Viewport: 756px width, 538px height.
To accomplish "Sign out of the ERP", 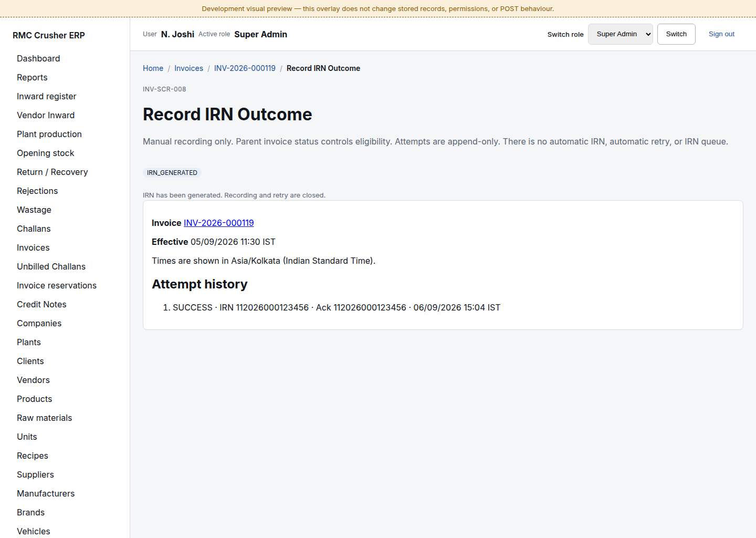I will [x=721, y=34].
